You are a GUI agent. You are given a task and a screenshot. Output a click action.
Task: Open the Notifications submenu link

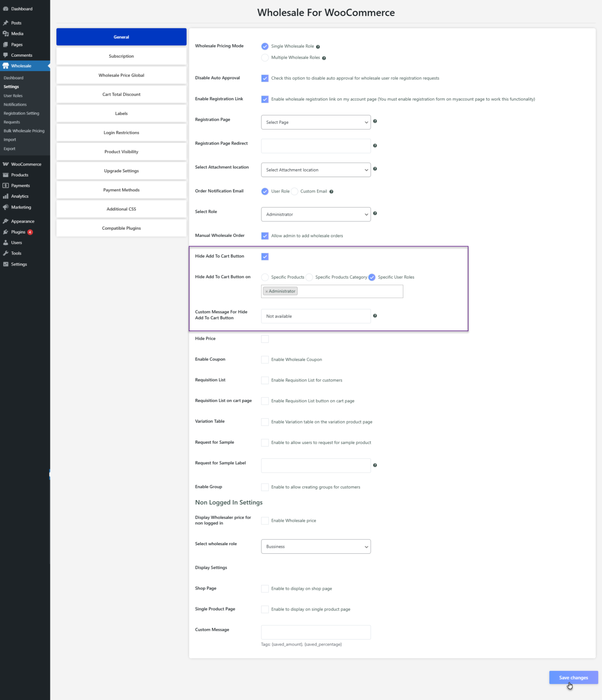click(x=15, y=104)
